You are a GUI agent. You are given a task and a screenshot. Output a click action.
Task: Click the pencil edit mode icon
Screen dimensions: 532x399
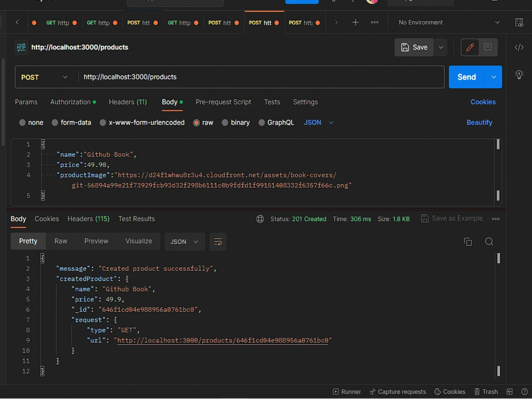click(x=470, y=47)
